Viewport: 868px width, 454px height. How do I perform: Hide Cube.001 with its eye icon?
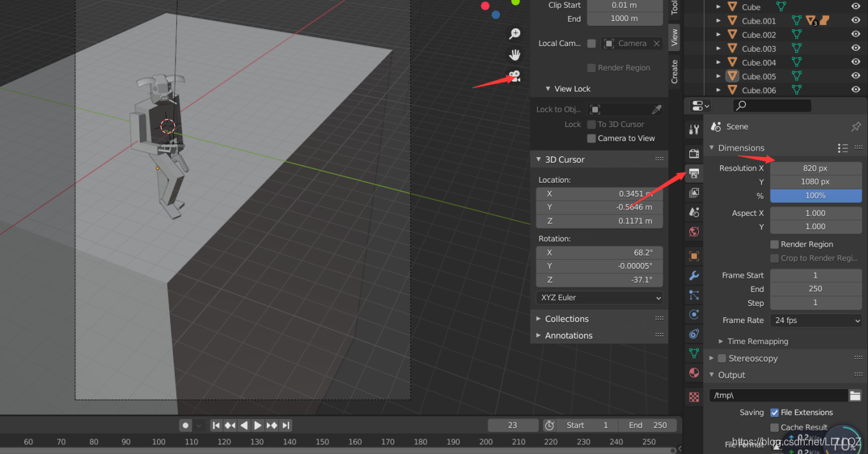(856, 21)
